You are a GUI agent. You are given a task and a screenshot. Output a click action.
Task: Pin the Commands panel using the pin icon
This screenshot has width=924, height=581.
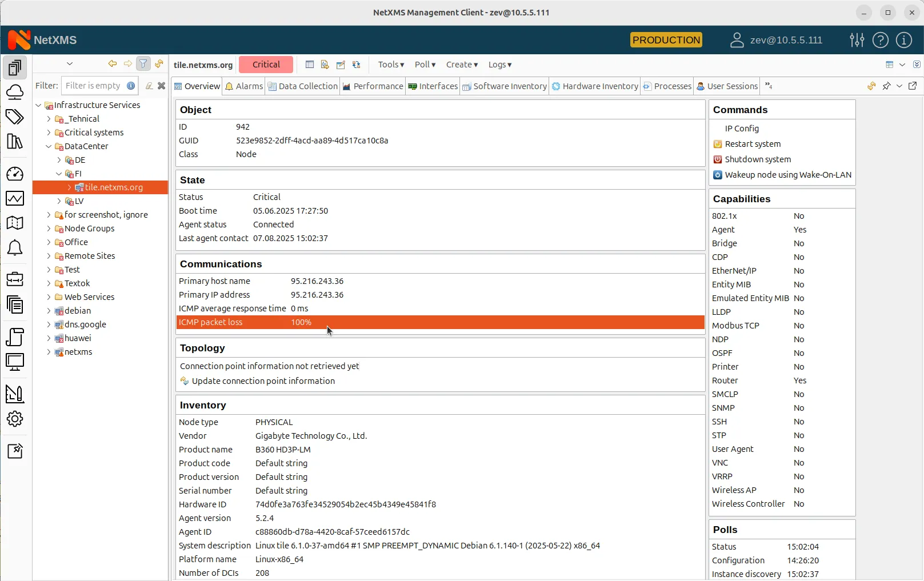point(886,86)
